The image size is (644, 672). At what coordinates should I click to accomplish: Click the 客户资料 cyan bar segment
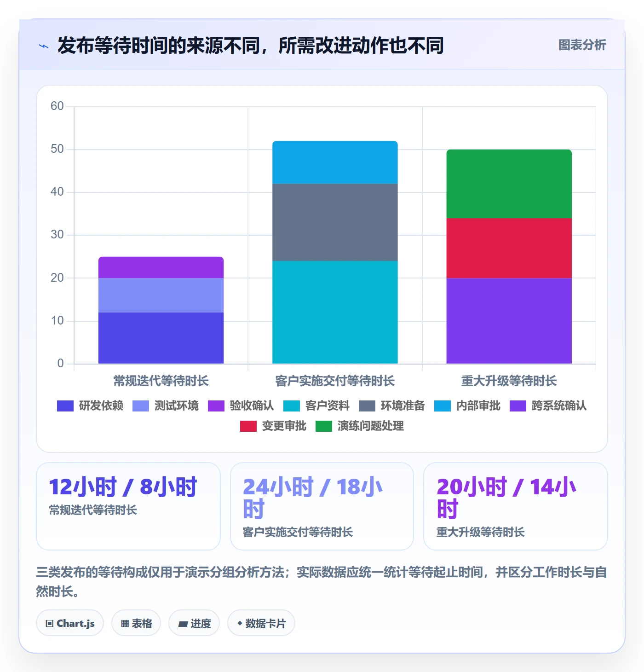click(335, 312)
